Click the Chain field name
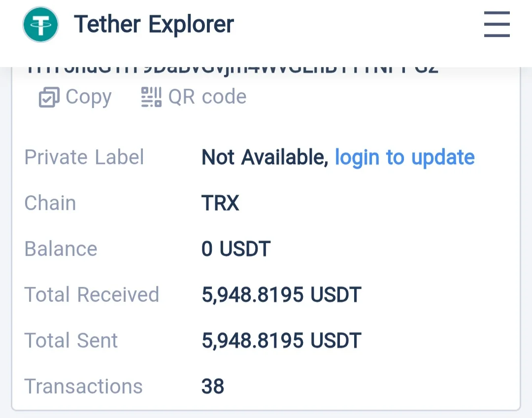Viewport: 532px width, 418px height. pyautogui.click(x=50, y=203)
